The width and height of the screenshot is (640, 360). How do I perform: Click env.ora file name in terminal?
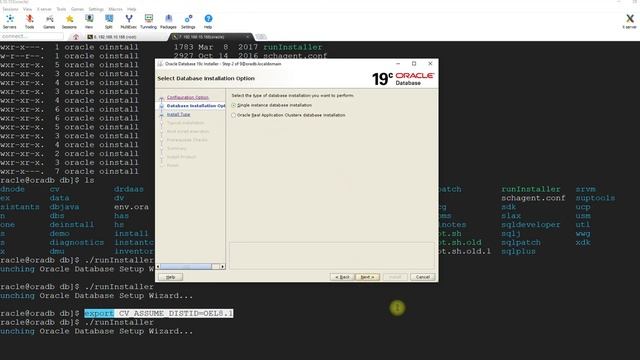[131, 207]
